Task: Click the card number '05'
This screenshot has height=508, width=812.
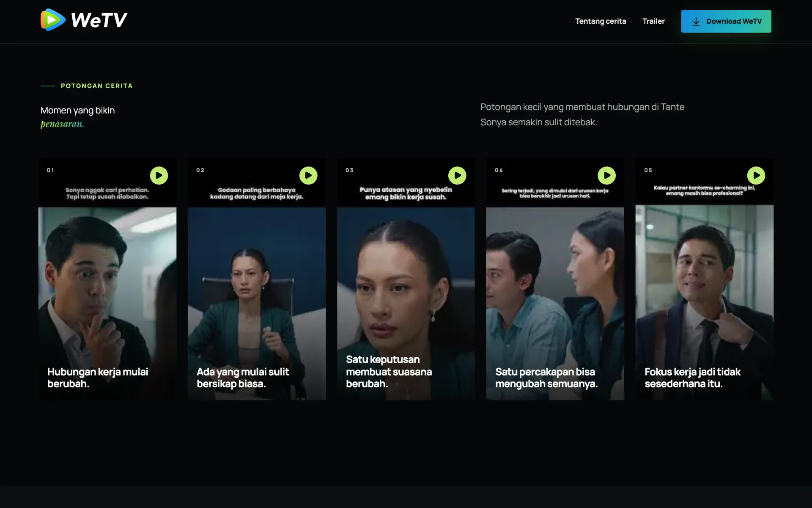Action: pos(648,170)
